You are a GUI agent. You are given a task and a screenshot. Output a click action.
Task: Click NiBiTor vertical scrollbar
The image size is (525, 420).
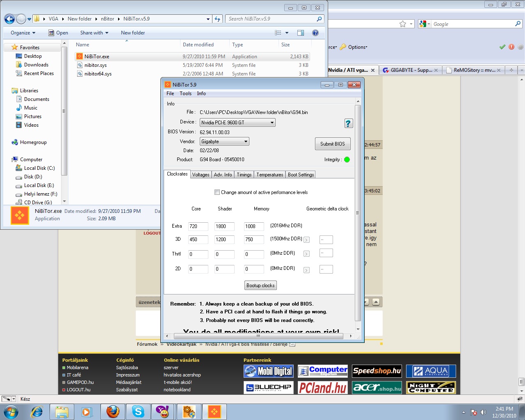click(x=358, y=213)
